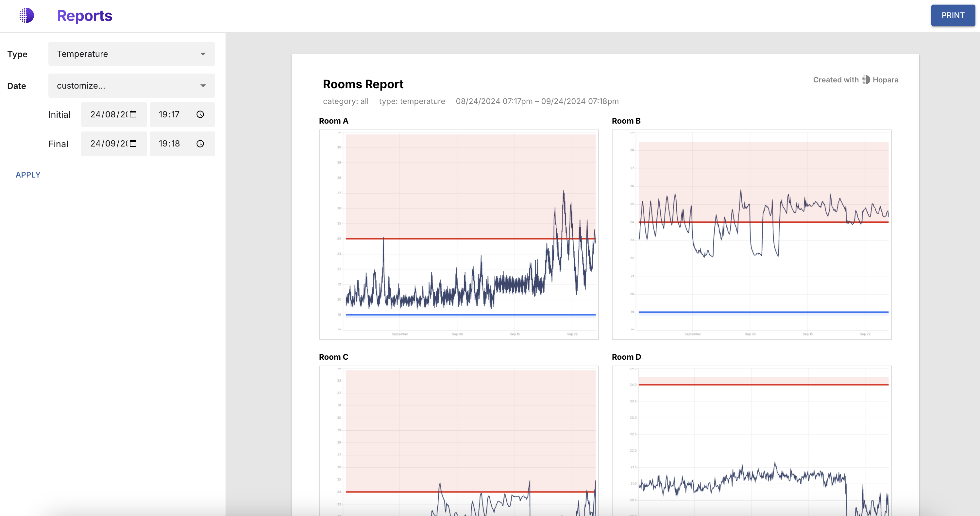Edit the Initial date field 24/08
The width and height of the screenshot is (980, 516).
coord(114,114)
